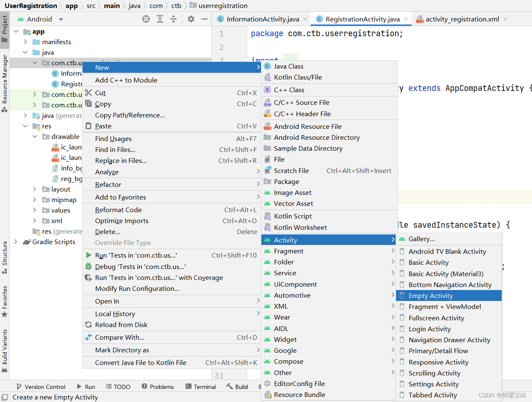Select Basic Activity template
The width and height of the screenshot is (532, 402).
coord(449,262)
